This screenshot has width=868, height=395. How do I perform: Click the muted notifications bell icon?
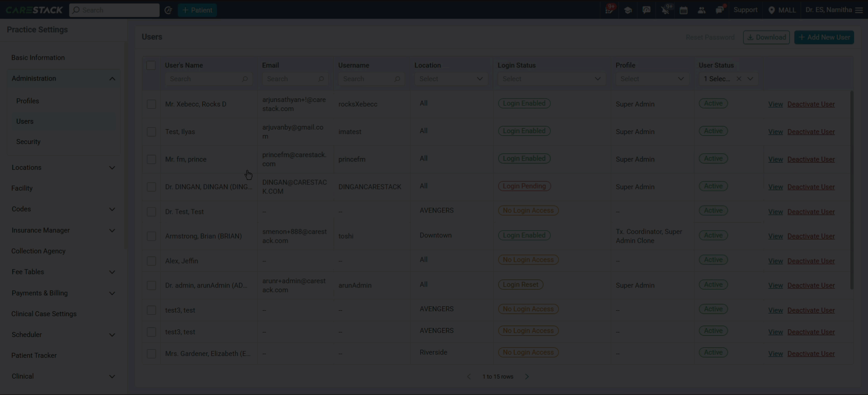[665, 10]
